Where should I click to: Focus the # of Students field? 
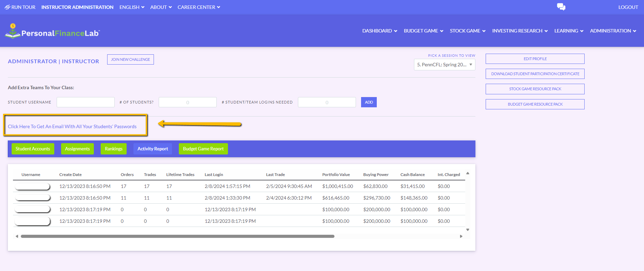(188, 102)
